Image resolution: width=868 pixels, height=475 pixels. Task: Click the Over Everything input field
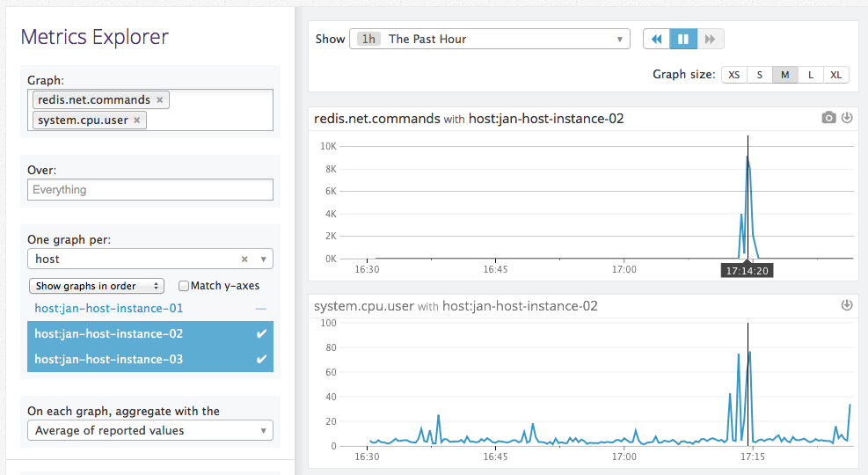150,190
